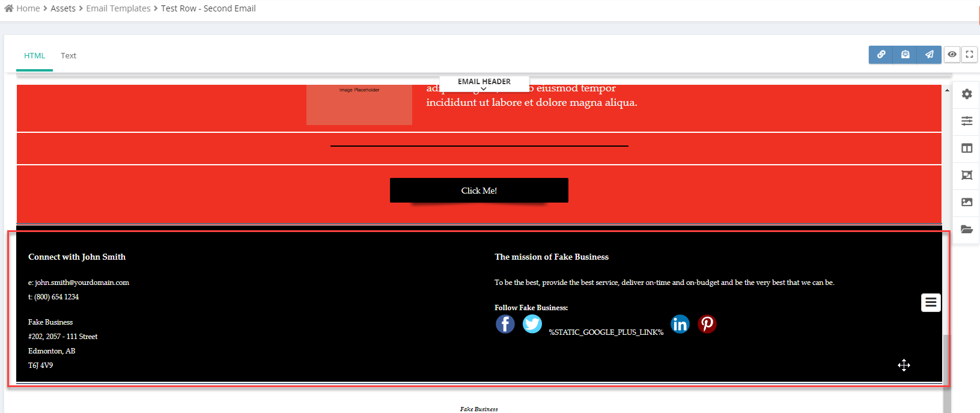Go to Email Templates breadcrumb

(x=118, y=8)
